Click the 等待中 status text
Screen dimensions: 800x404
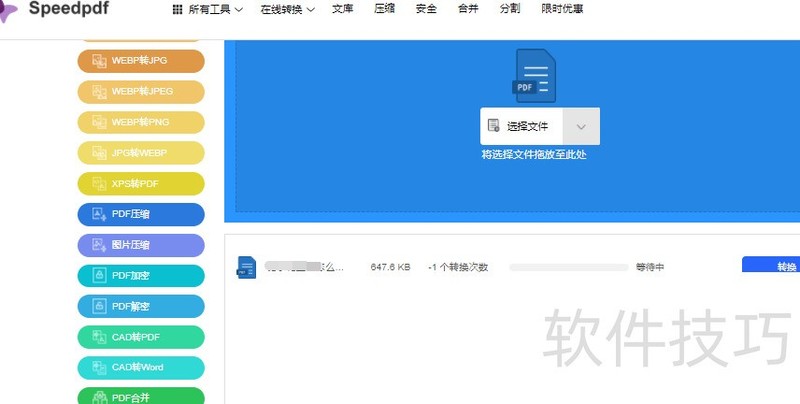point(650,267)
